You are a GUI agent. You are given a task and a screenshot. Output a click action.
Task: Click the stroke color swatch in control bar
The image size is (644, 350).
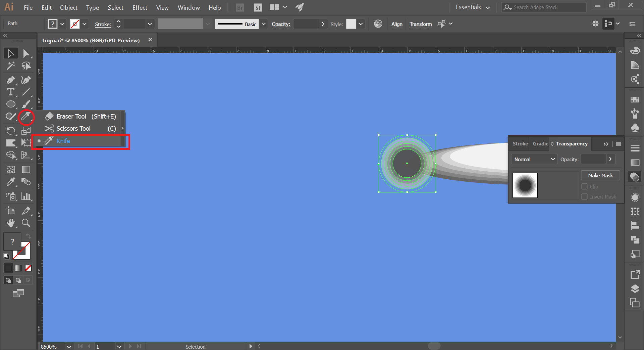coord(75,24)
